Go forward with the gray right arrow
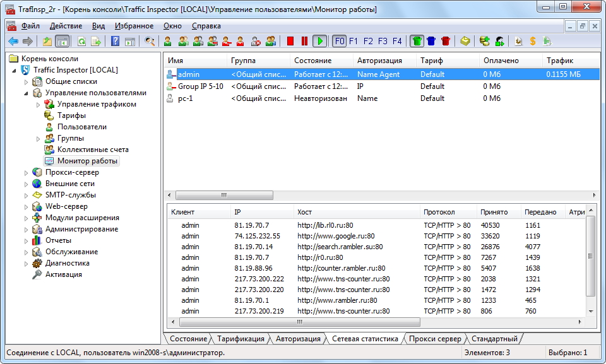Screen dimensions: 606x364 point(28,41)
